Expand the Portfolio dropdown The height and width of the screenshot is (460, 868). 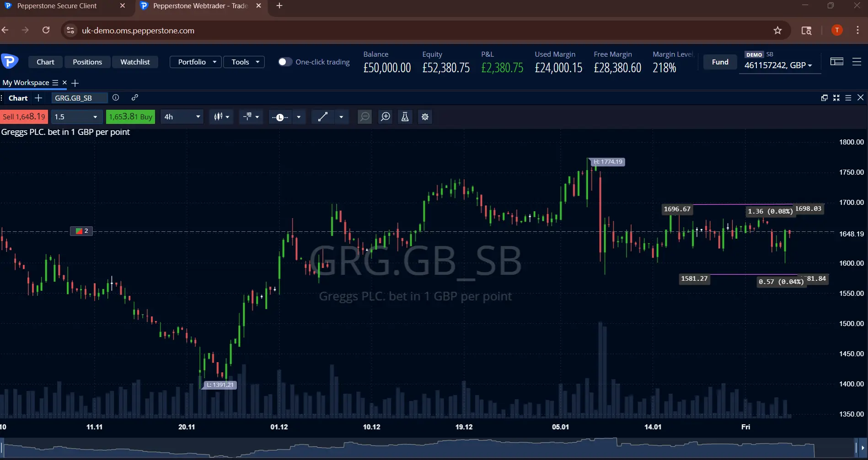click(196, 62)
